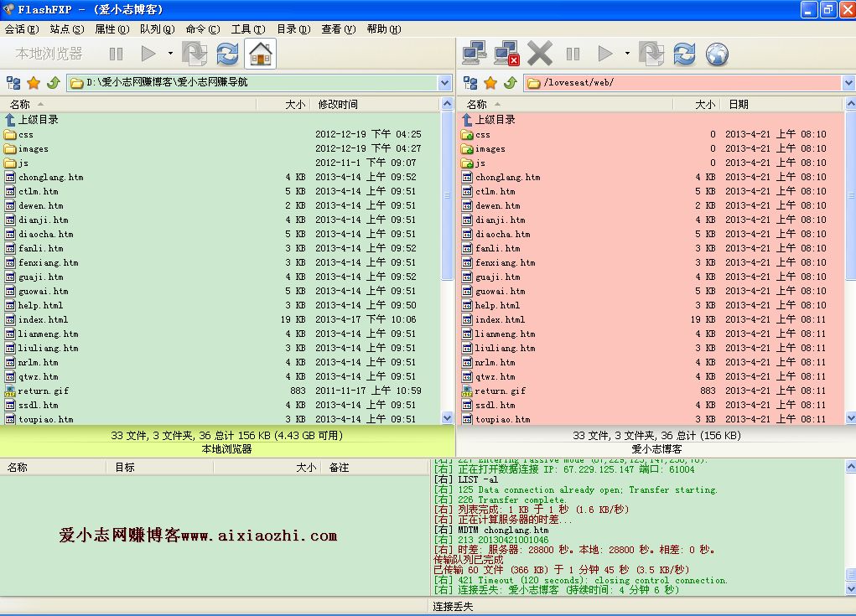Refresh the local file list
The height and width of the screenshot is (616, 856).
[227, 54]
